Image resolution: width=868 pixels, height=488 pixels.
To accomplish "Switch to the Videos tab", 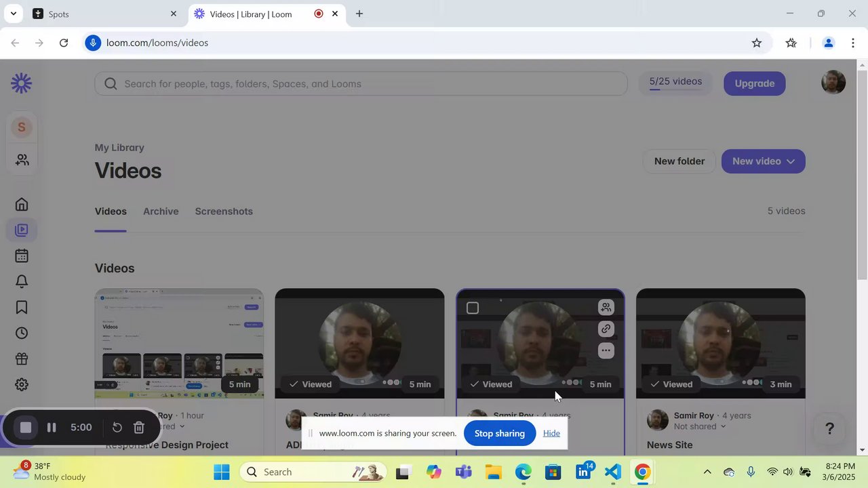I will point(111,211).
